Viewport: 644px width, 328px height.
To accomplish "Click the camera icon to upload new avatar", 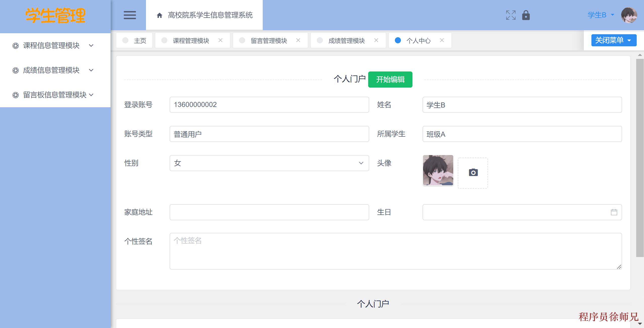I will [473, 173].
